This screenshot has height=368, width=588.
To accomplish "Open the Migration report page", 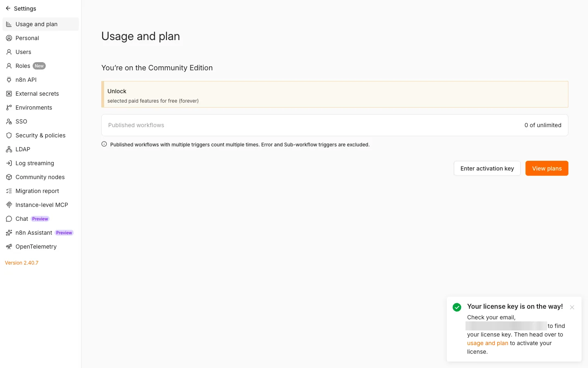I will pos(40,191).
